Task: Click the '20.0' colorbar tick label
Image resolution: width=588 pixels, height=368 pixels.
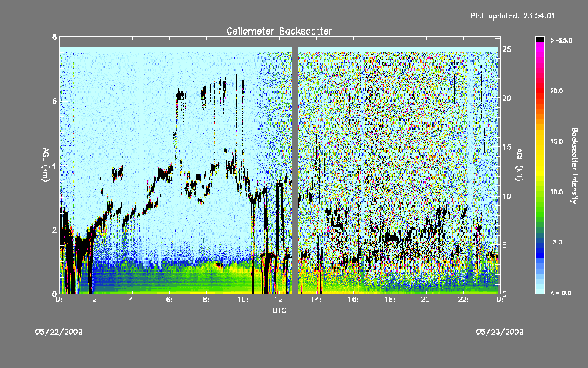Action: click(556, 91)
